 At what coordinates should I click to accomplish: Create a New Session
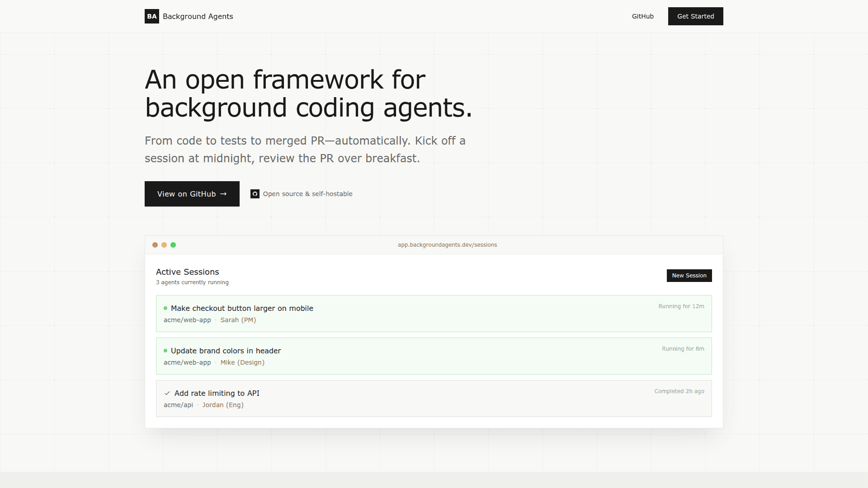(689, 276)
